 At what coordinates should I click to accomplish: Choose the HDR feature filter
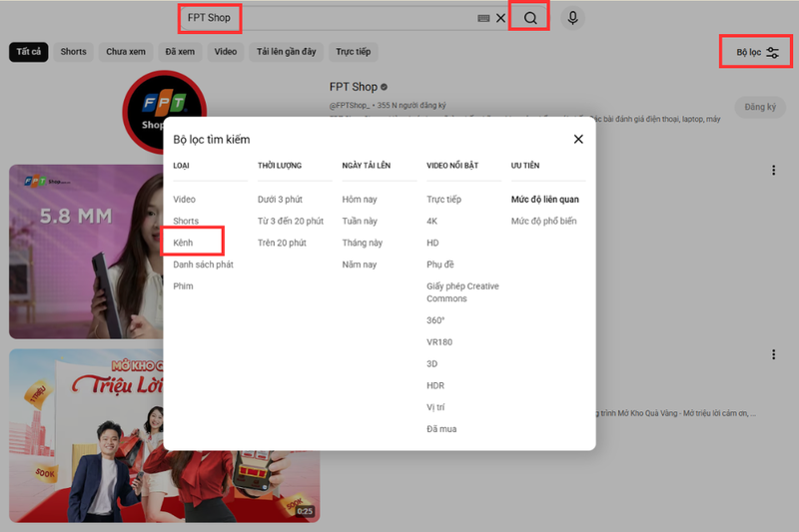(x=435, y=385)
